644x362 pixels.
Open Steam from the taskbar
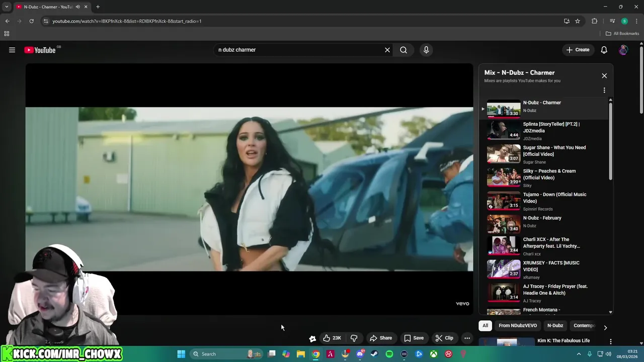(374, 354)
